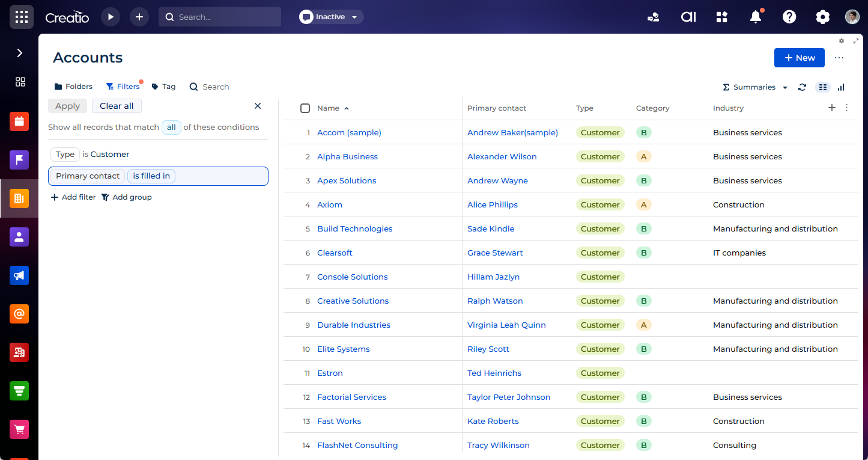
Task: Add a column with the plus icon
Action: [x=832, y=108]
